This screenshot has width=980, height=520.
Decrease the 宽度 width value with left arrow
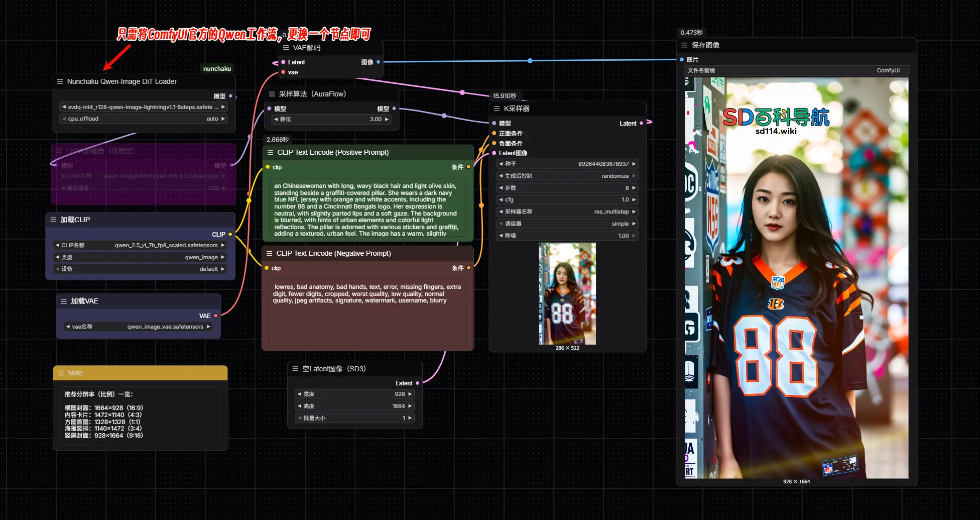point(299,394)
